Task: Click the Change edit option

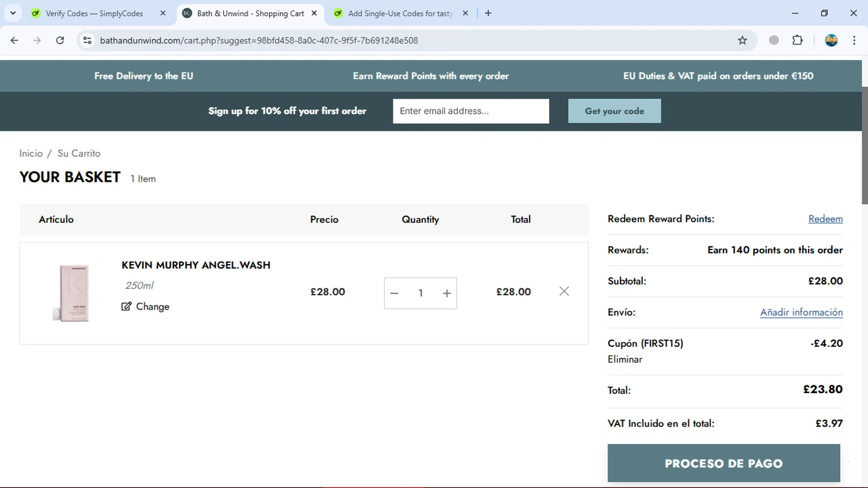Action: coord(145,307)
